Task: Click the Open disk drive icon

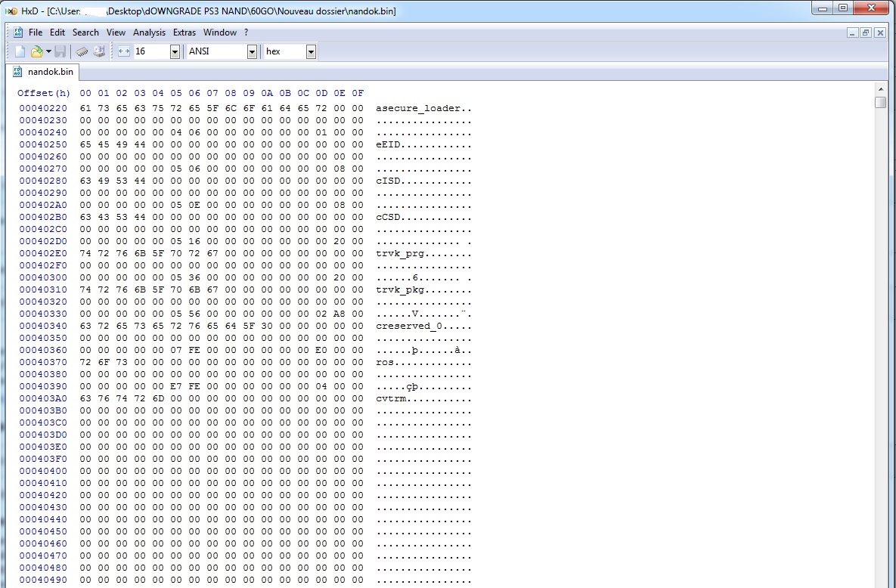Action: pos(99,51)
